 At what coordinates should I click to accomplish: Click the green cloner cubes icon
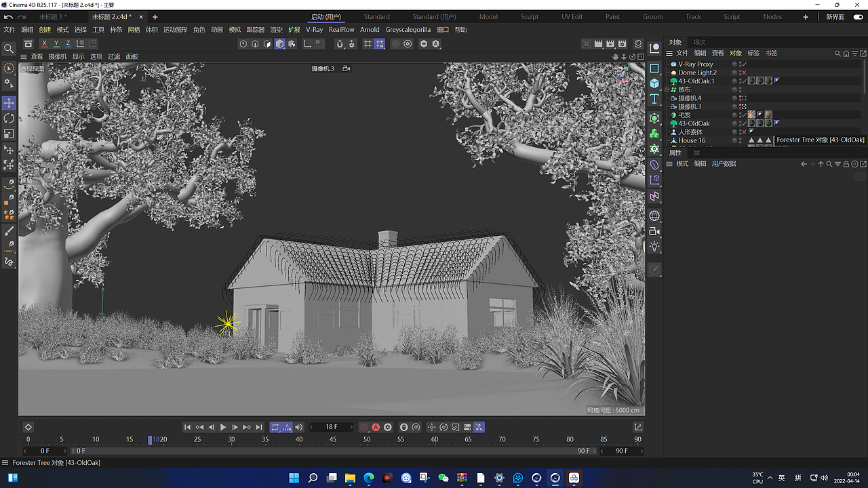(x=654, y=133)
